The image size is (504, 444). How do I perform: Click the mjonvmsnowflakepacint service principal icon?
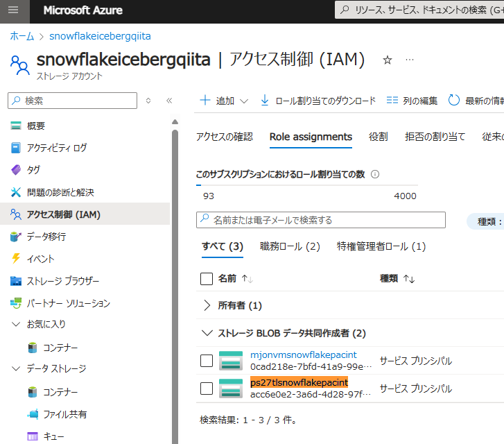click(231, 361)
